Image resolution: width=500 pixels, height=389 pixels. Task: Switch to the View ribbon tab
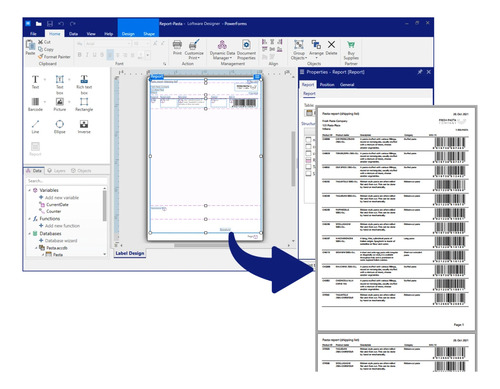91,34
